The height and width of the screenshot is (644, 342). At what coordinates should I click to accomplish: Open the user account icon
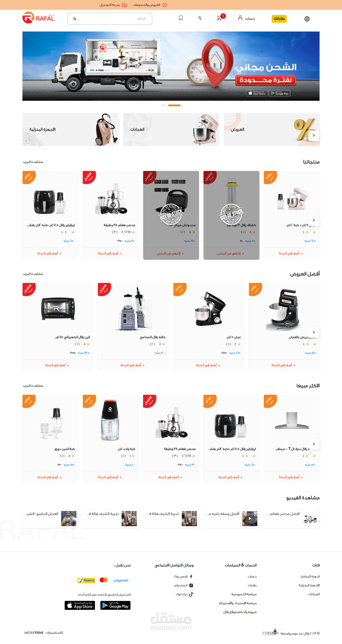click(x=240, y=18)
